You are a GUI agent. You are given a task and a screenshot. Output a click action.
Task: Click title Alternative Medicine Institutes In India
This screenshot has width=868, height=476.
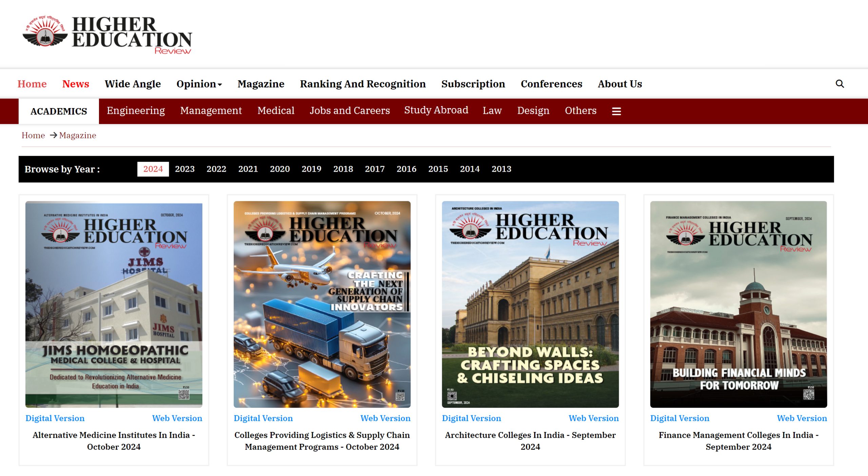point(114,441)
